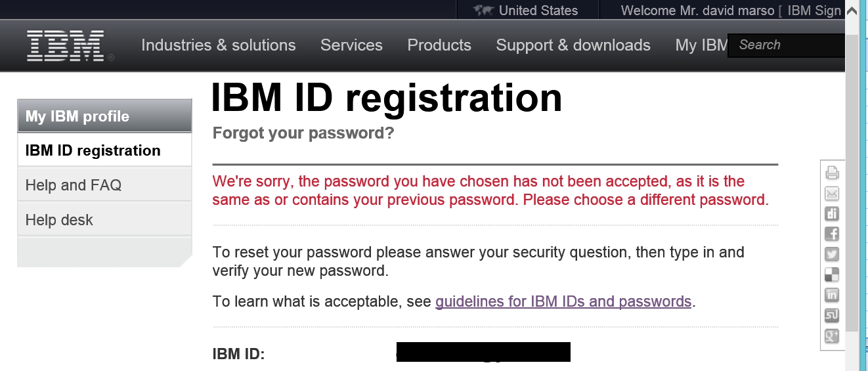This screenshot has width=868, height=371.
Task: Open the Products menu
Action: point(439,45)
